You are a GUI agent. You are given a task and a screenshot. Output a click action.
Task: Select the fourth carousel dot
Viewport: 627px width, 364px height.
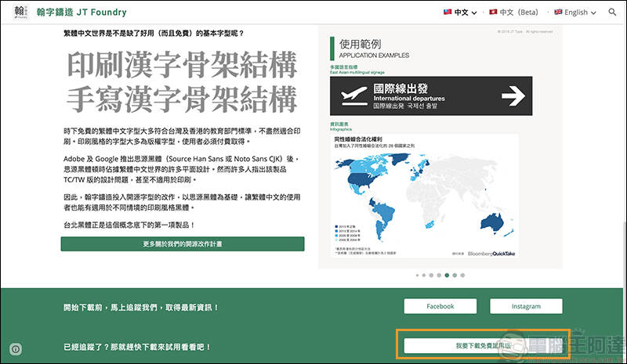[x=439, y=276]
